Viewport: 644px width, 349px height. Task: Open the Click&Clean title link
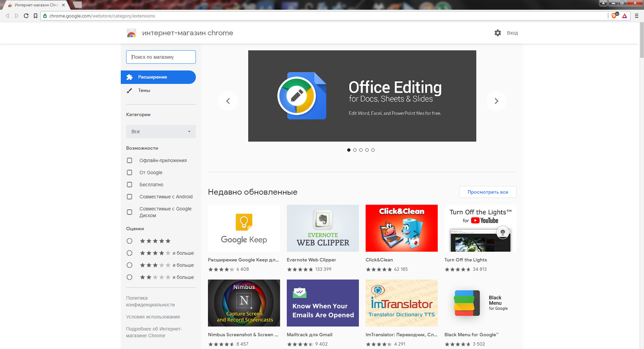tap(379, 260)
